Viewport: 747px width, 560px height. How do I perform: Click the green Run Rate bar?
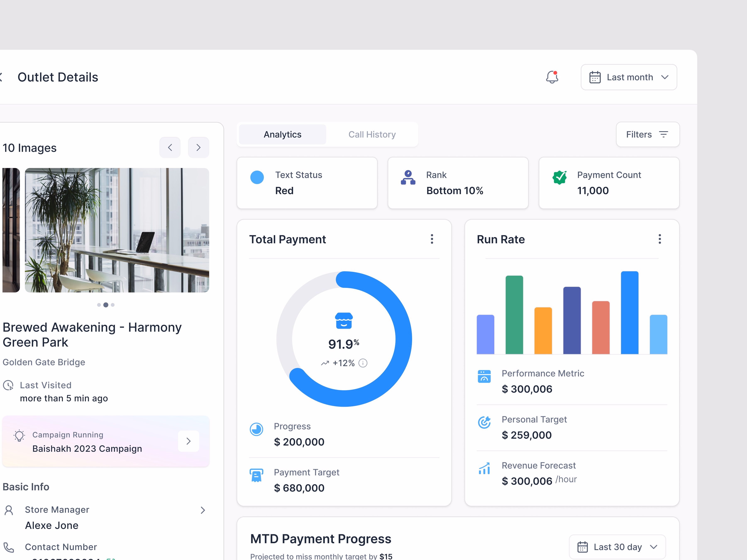[514, 315]
